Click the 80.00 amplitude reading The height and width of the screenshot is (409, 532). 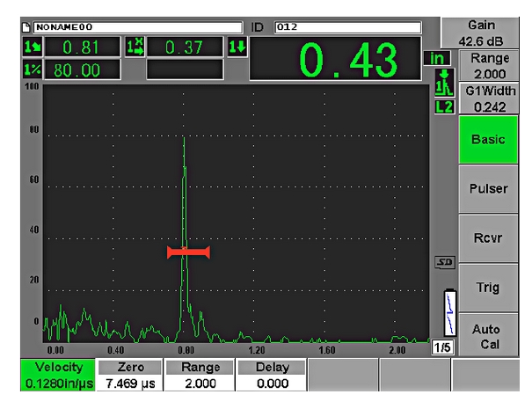coord(83,69)
